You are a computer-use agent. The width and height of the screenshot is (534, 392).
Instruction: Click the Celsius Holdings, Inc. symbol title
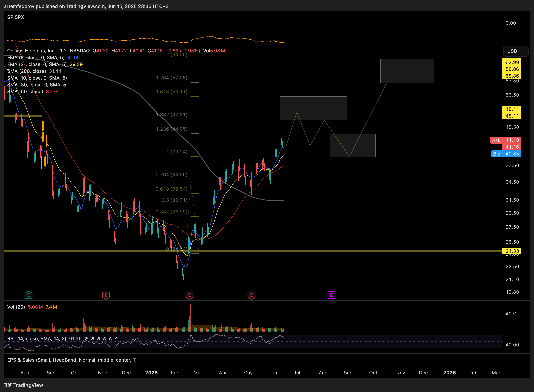pos(31,51)
